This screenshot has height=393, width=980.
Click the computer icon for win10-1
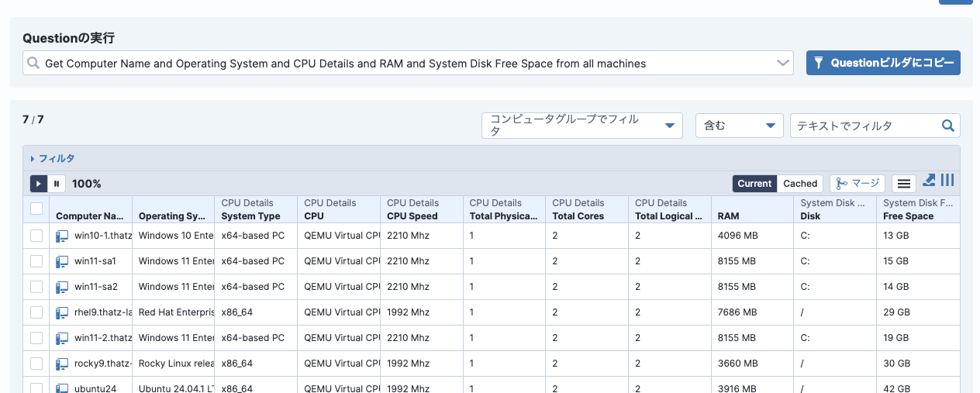coord(62,236)
